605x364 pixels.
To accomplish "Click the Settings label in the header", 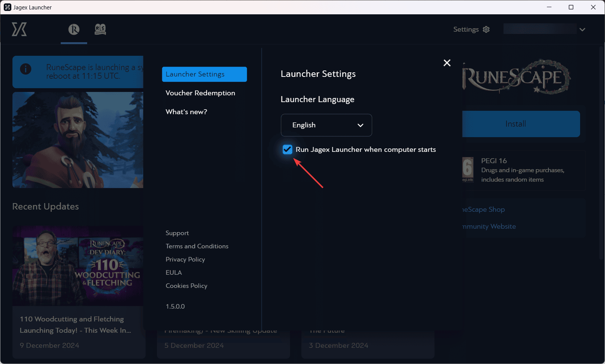I will coord(466,29).
